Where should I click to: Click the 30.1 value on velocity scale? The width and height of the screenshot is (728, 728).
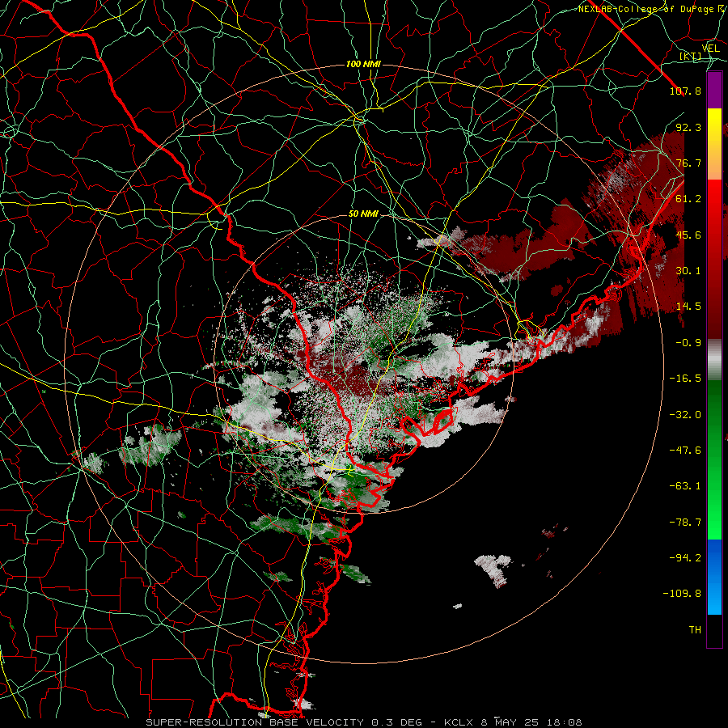pyautogui.click(x=688, y=271)
